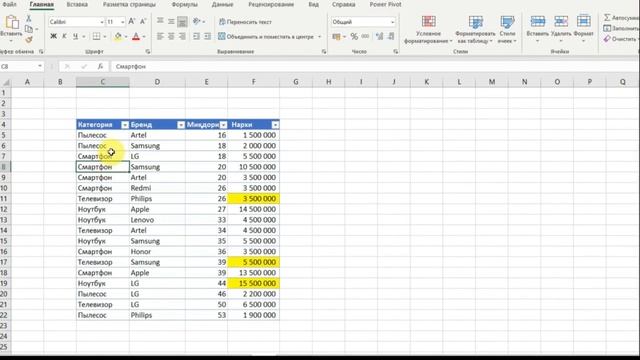Viewport: 640px width, 360px height.
Task: Click the Copy icon
Action: (29, 29)
